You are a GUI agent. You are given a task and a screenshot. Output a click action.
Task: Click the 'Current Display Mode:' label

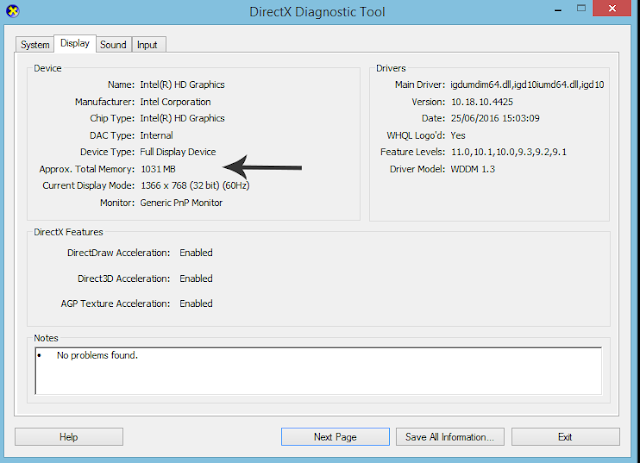point(89,186)
